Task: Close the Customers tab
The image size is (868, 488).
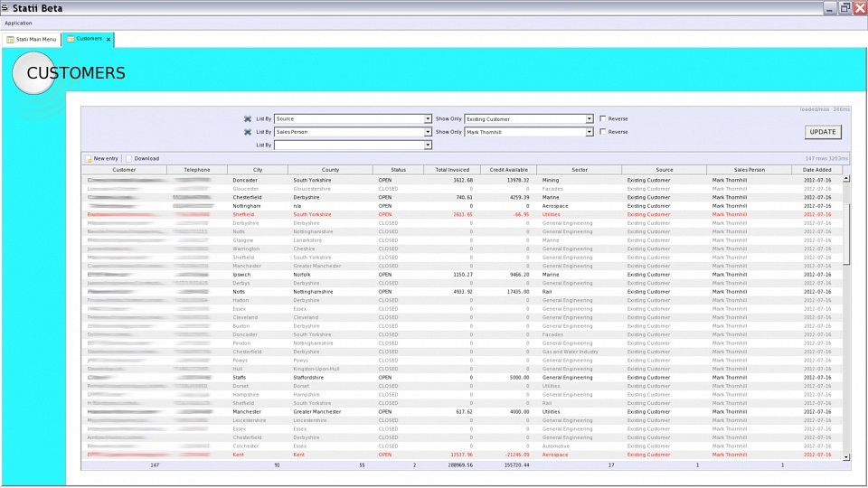Action: [108, 39]
